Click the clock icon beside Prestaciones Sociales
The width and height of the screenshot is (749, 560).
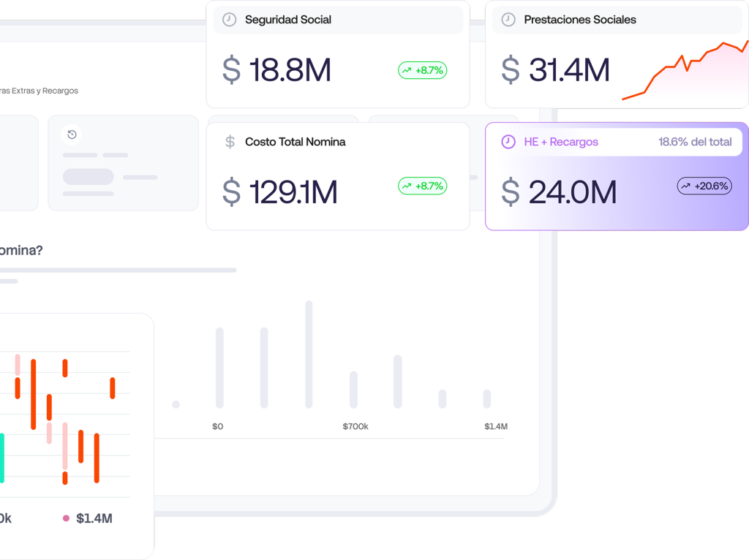[x=508, y=20]
